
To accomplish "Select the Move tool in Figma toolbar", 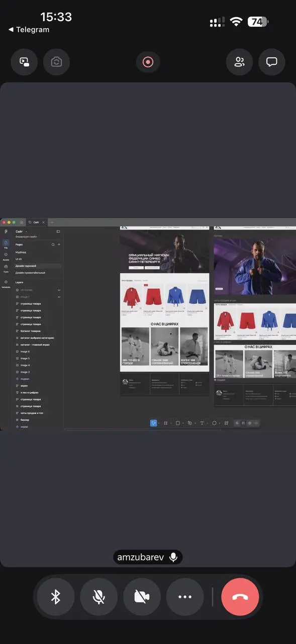I will coord(154,423).
